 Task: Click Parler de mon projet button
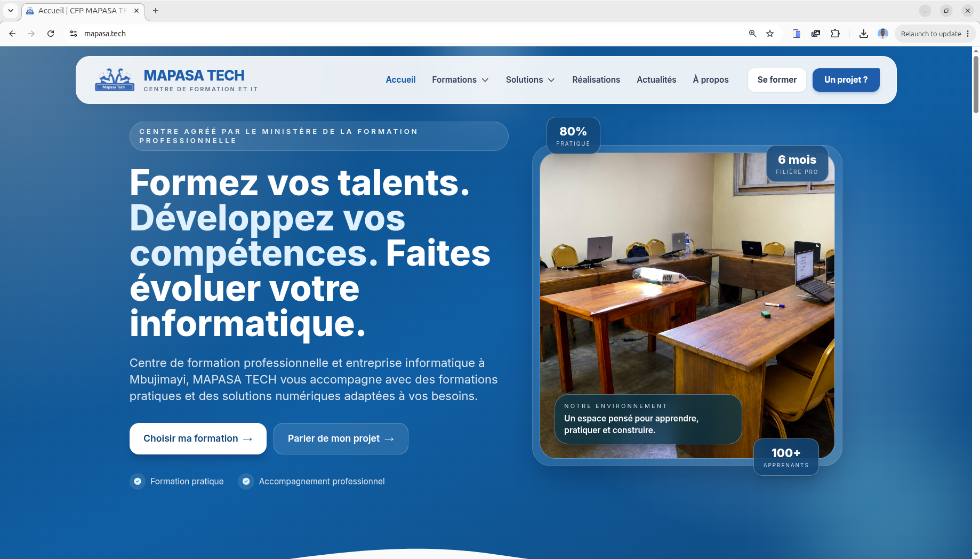pyautogui.click(x=341, y=438)
